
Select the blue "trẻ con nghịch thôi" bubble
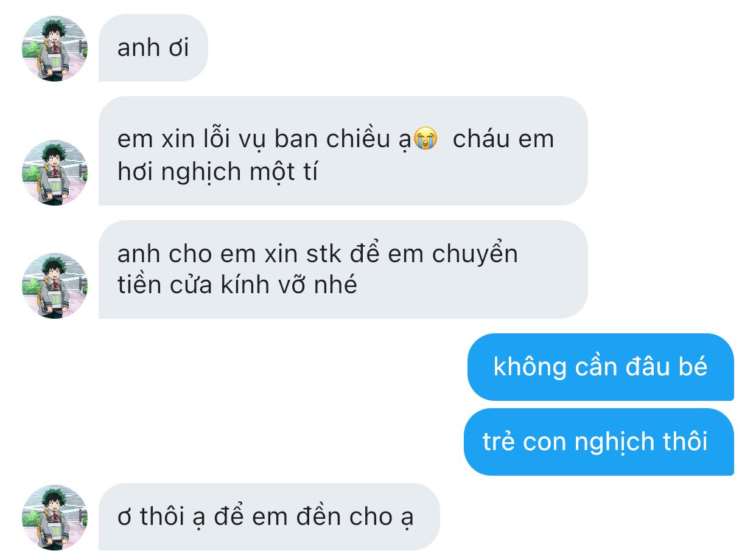point(598,442)
